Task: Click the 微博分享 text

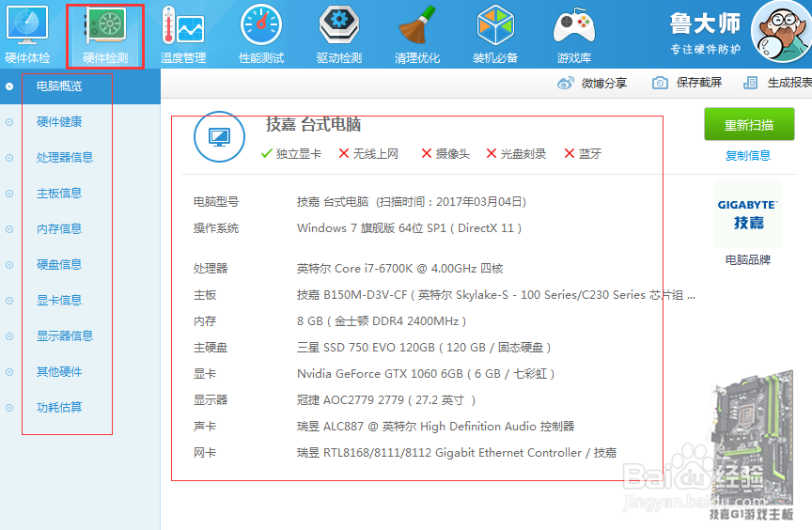Action: (603, 83)
